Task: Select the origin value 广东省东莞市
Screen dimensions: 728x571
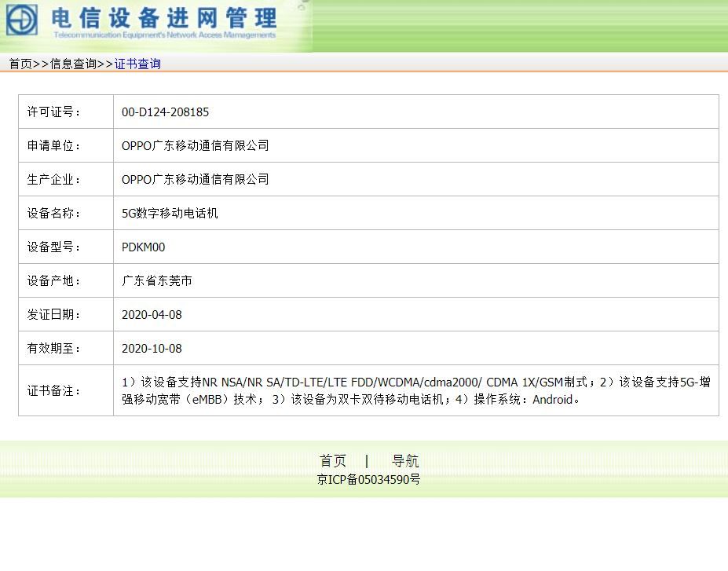Action: 157,281
